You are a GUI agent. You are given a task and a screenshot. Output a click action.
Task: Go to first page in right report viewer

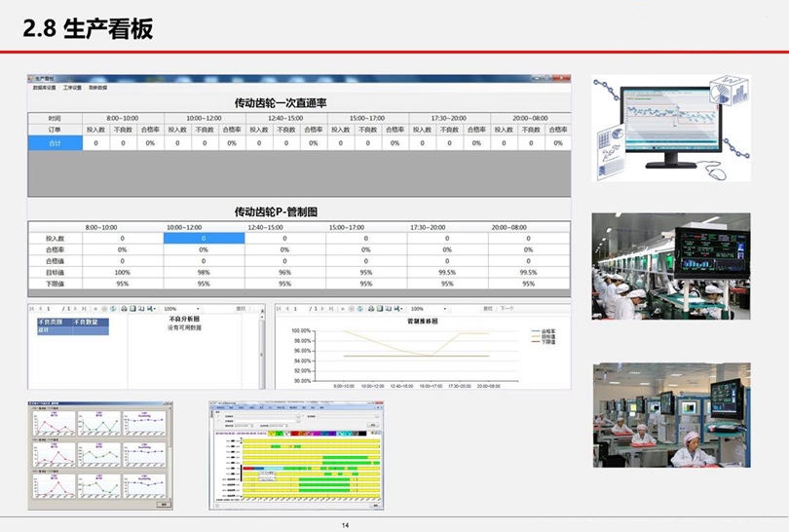279,309
